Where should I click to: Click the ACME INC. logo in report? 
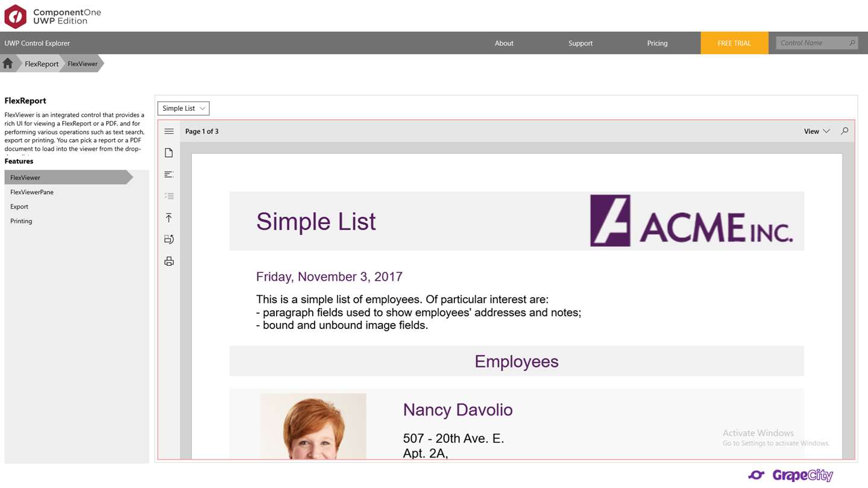(x=691, y=221)
